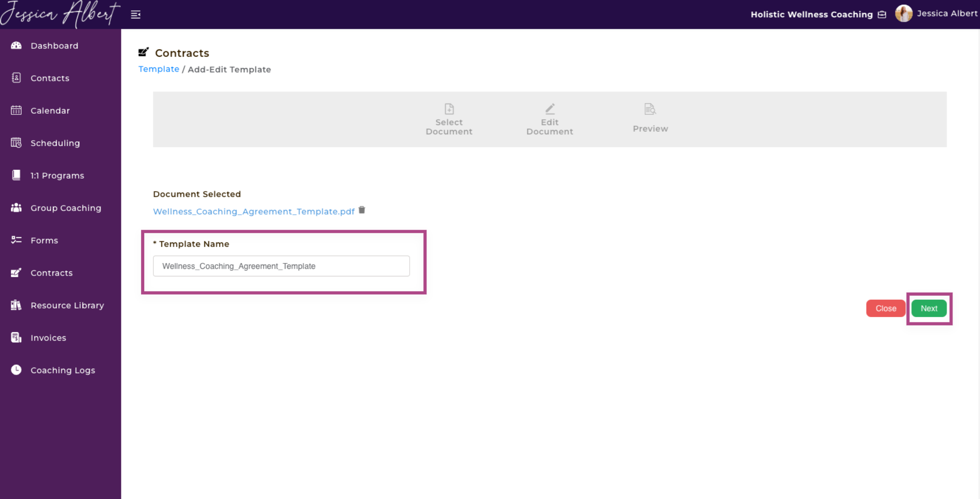980x499 pixels.
Task: Click Holistic Wellness Coaching header text
Action: click(812, 15)
